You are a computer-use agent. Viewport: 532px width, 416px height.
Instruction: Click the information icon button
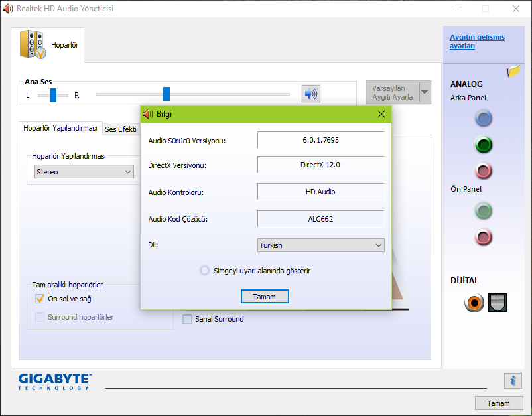[x=513, y=380]
